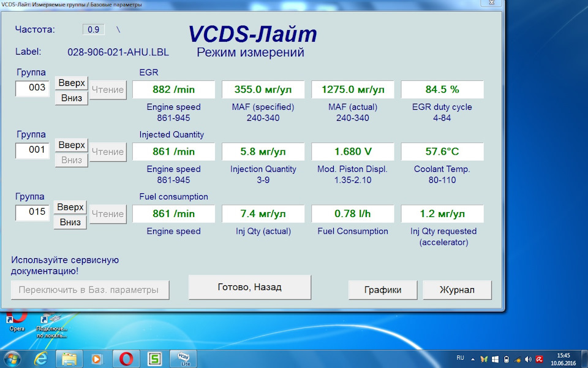Open the battery power tray icon
Screen dimensions: 588x368
pyautogui.click(x=507, y=359)
